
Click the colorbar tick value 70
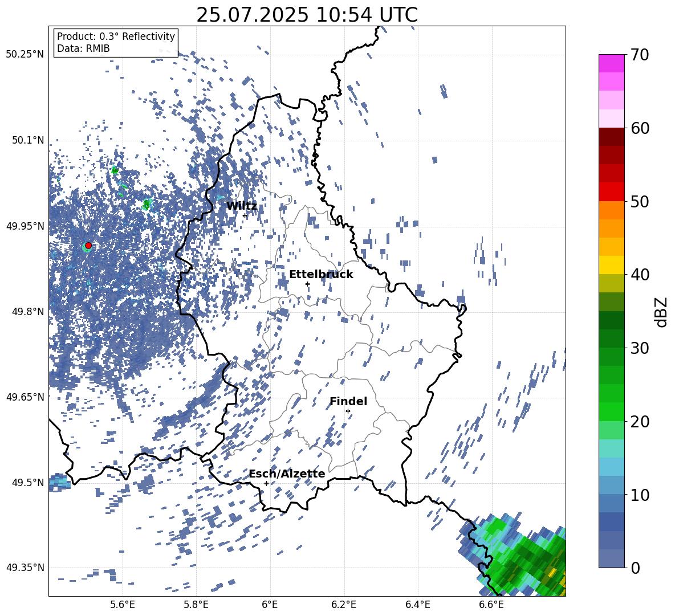[640, 55]
